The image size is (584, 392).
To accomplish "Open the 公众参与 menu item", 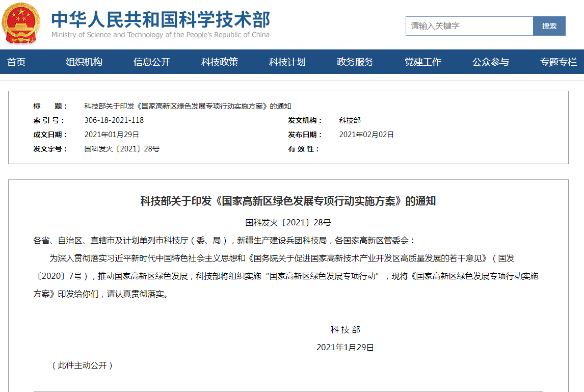I will pyautogui.click(x=491, y=62).
